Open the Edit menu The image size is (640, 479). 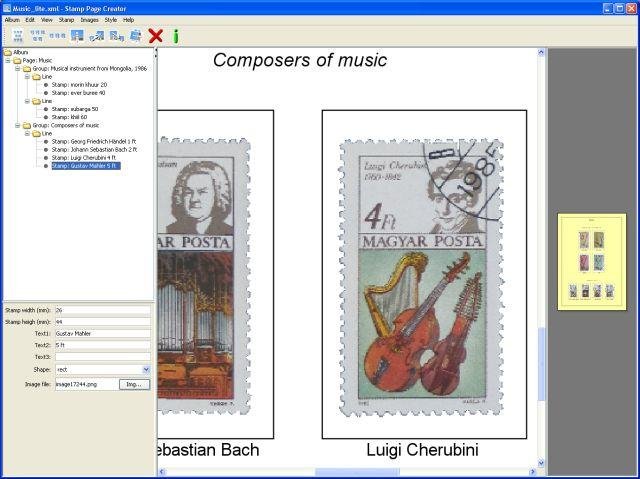tap(30, 20)
